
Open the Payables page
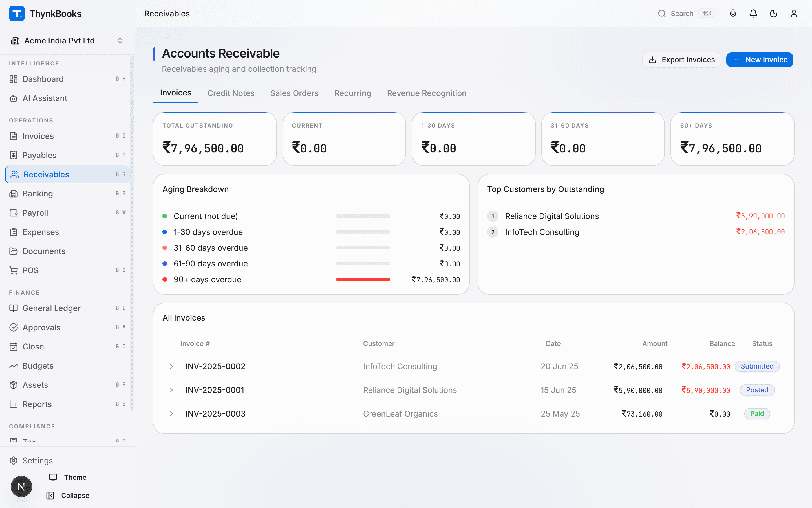click(x=67, y=155)
